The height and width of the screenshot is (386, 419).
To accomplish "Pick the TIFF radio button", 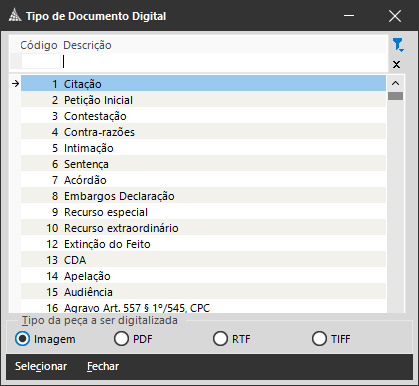I will tap(319, 339).
